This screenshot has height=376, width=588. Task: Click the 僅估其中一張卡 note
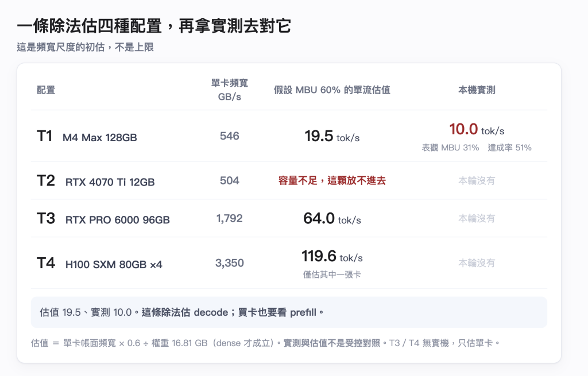(x=332, y=275)
